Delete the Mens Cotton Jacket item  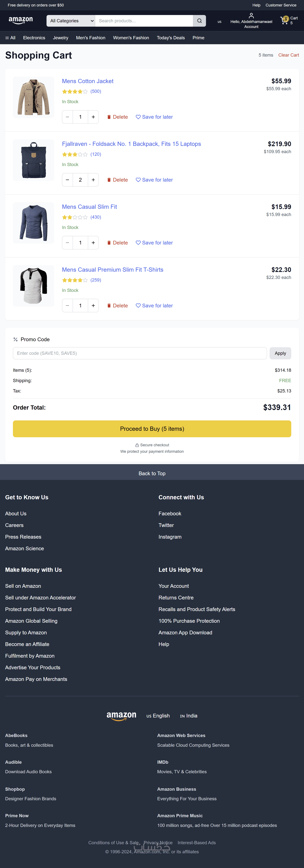[x=117, y=117]
